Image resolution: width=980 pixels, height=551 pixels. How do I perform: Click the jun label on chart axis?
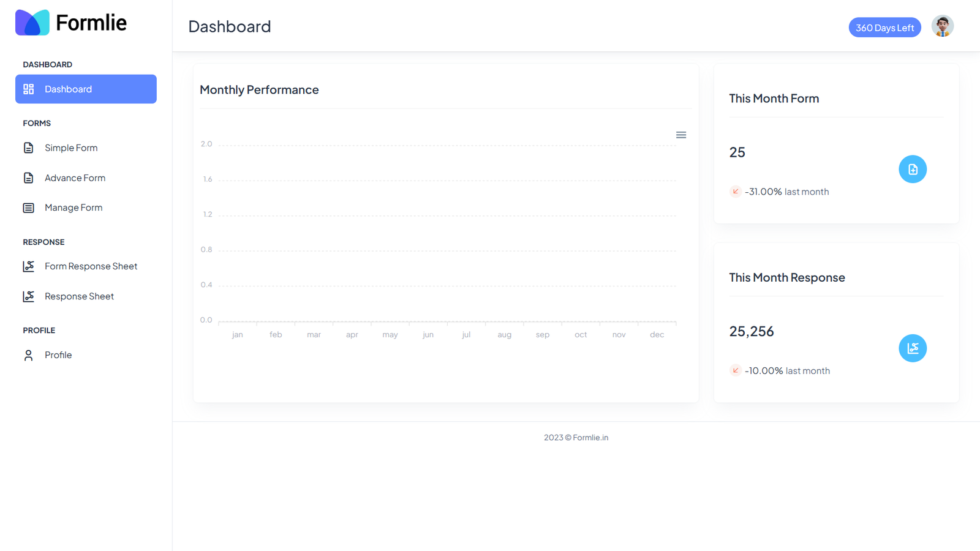[428, 335]
